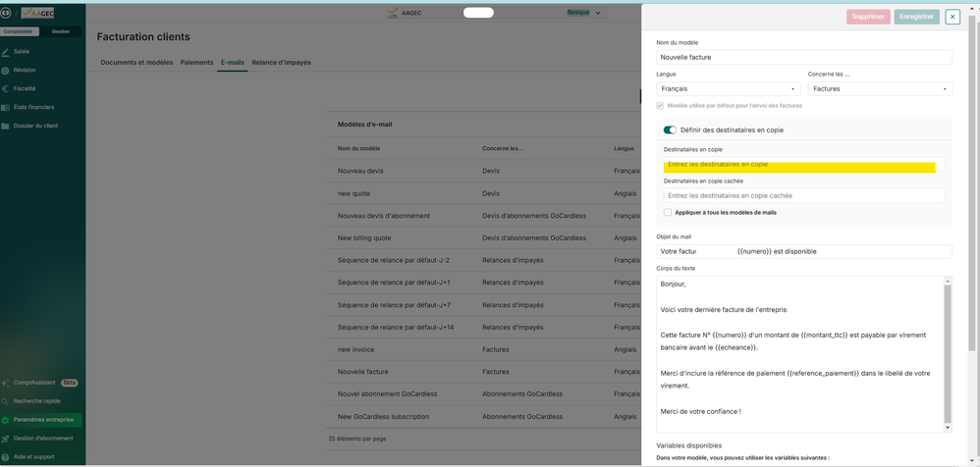Switch to the Paiements tab
This screenshot has width=980, height=467.
pyautogui.click(x=196, y=63)
